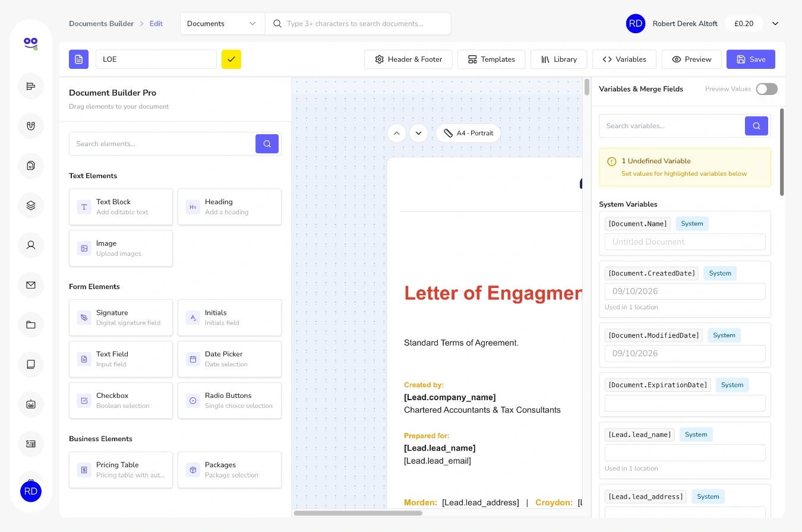Click the Document.CreatedDate value field
Screen dimensions: 802x532
pos(685,292)
